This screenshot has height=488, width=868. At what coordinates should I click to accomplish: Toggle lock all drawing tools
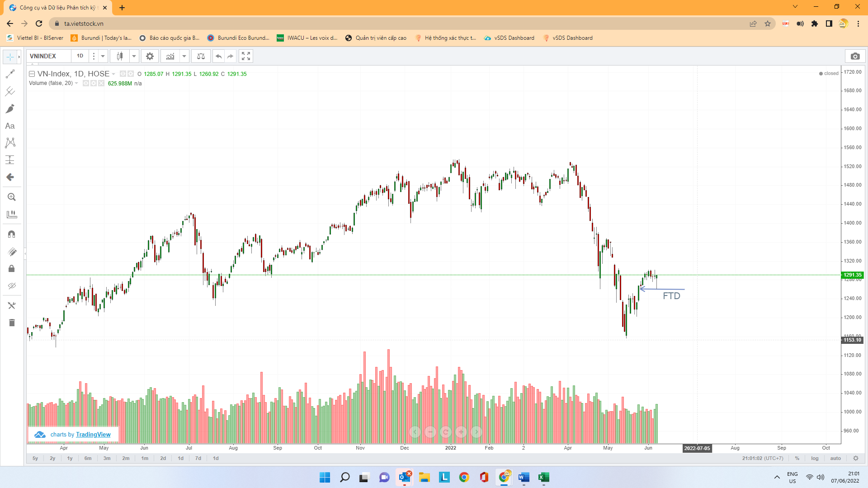tap(12, 268)
